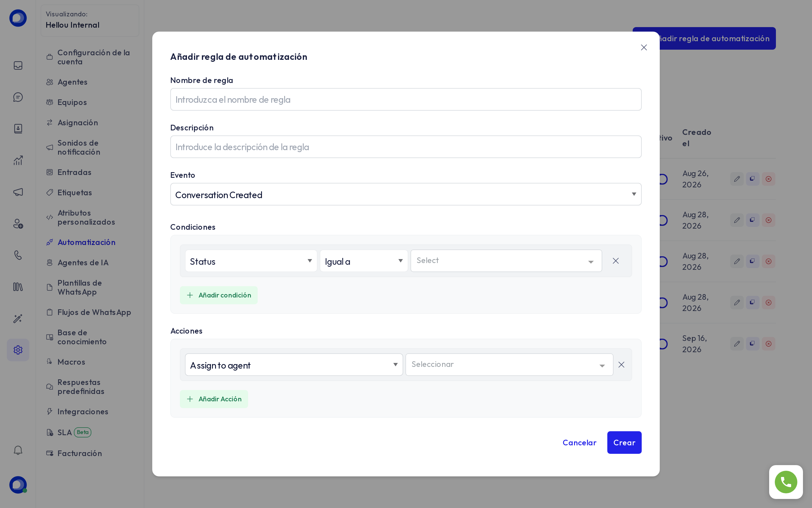The image size is (812, 508).
Task: Open the Assign to agent action dropdown
Action: tap(294, 365)
